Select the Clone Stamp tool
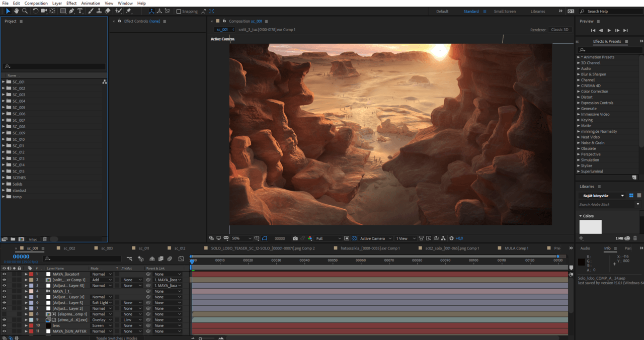The image size is (644, 340). [99, 11]
